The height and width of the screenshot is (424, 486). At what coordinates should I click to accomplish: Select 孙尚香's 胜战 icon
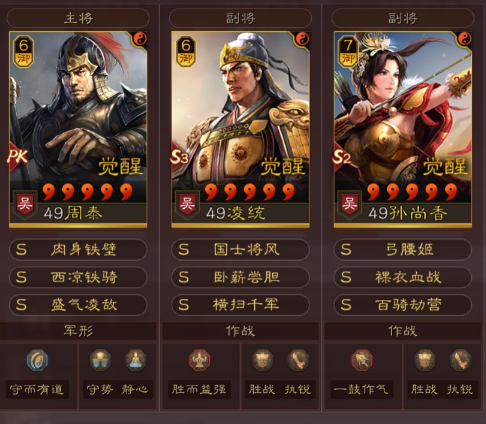[x=425, y=360]
